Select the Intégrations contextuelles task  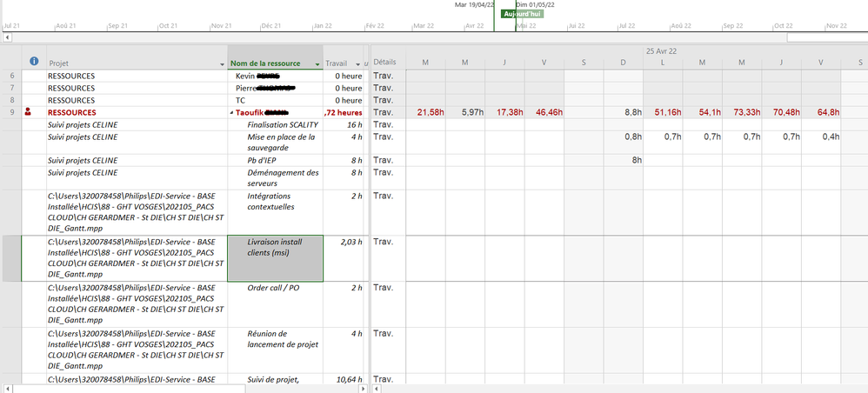click(x=275, y=212)
